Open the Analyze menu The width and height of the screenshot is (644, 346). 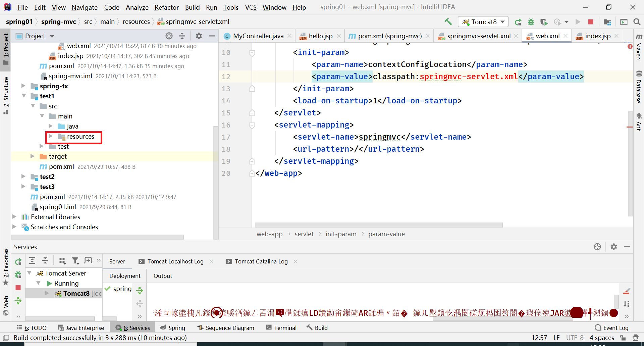tap(137, 7)
